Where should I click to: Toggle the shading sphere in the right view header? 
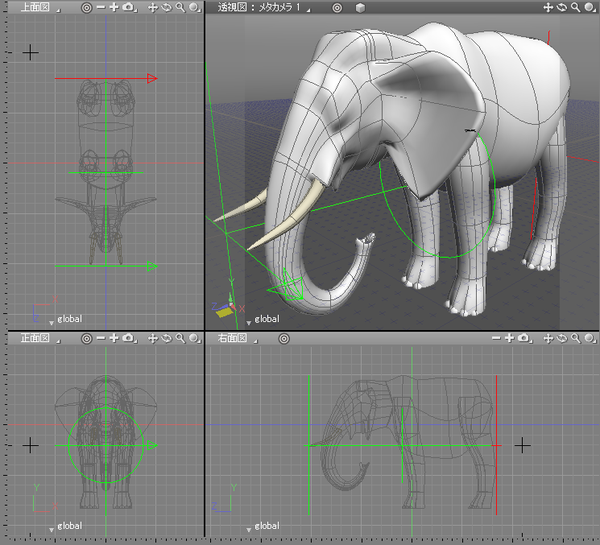click(590, 339)
